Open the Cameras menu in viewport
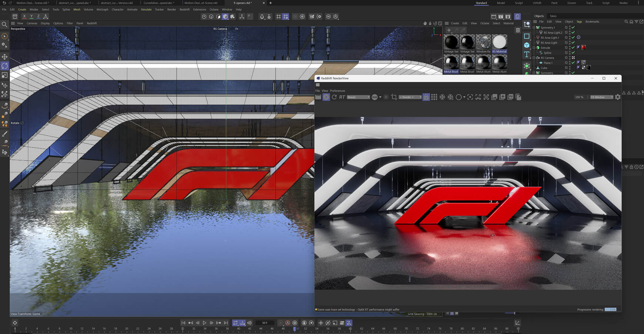 pyautogui.click(x=32, y=23)
